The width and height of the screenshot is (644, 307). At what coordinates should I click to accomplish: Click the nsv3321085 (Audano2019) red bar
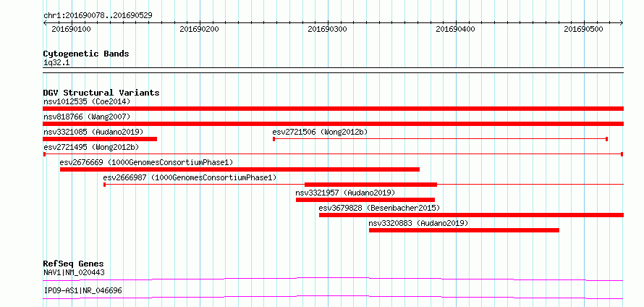(x=100, y=139)
